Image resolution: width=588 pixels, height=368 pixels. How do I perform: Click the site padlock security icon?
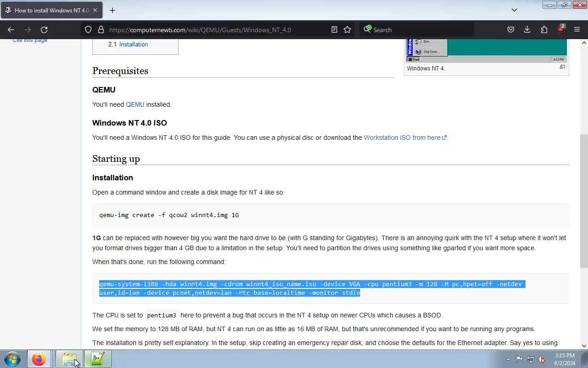point(101,29)
